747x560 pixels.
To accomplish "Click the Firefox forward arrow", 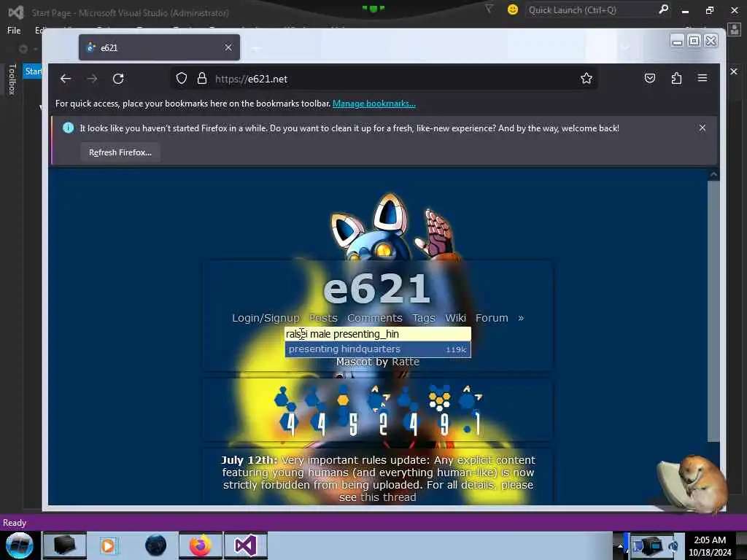I will pyautogui.click(x=92, y=79).
